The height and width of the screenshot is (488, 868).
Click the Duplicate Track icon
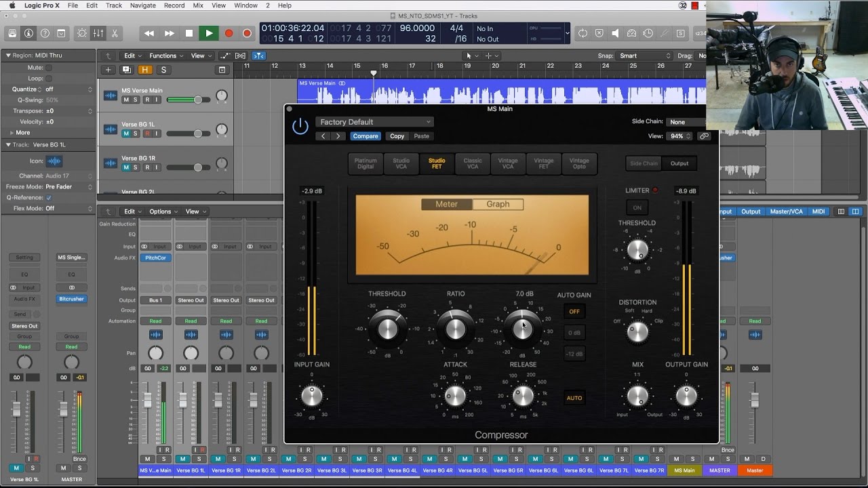[x=126, y=70]
